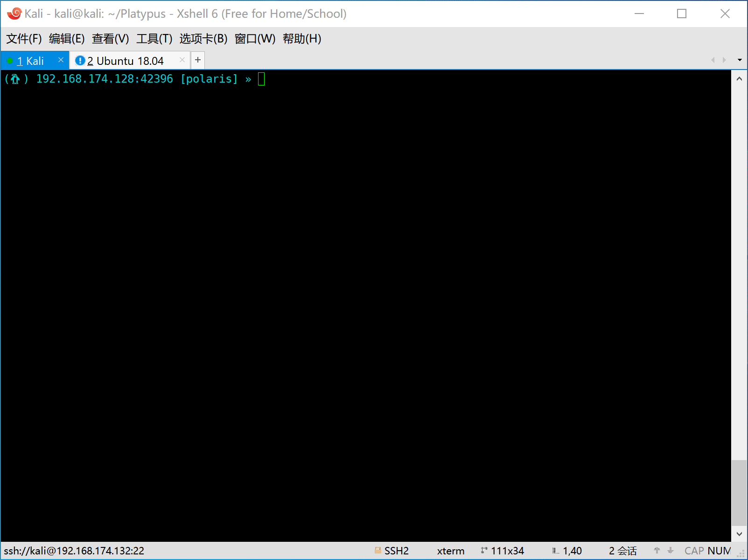Click the 2 会话 session count
The height and width of the screenshot is (560, 748).
pyautogui.click(x=622, y=551)
